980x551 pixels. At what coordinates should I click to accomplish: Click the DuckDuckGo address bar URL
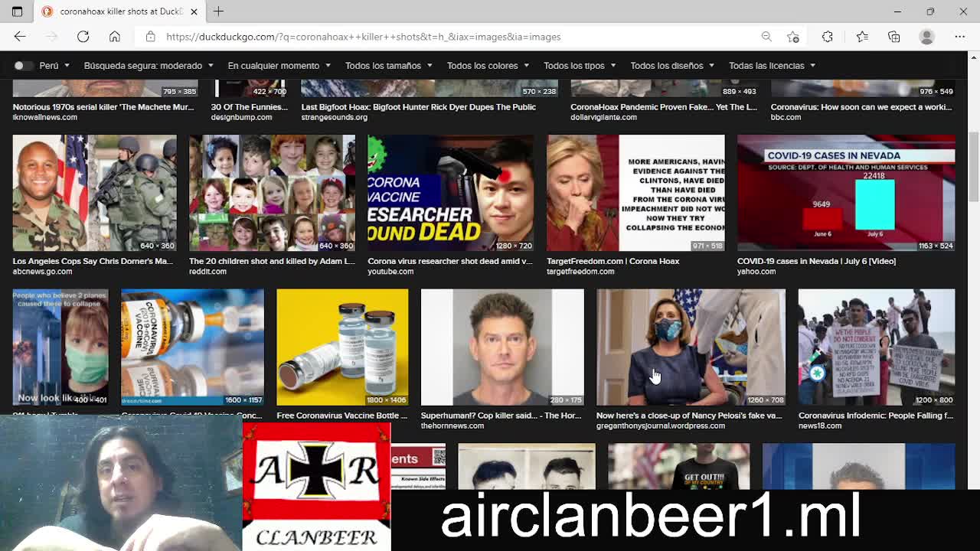363,37
